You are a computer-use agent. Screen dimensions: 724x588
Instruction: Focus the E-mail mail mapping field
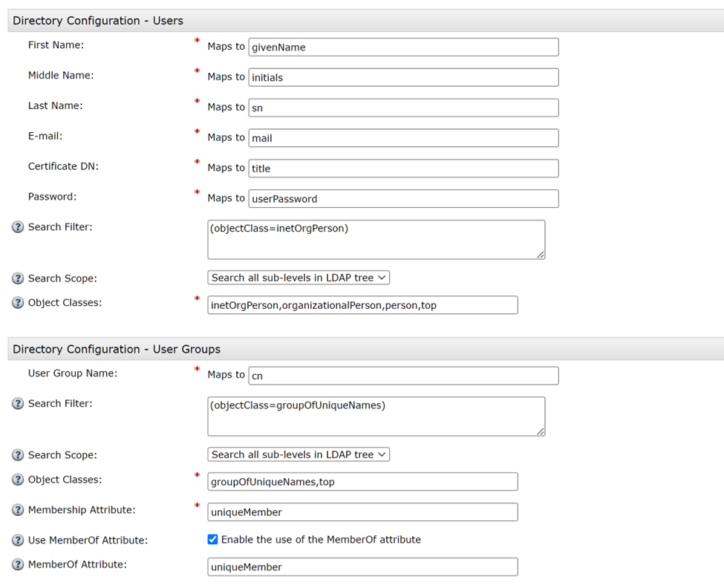403,138
